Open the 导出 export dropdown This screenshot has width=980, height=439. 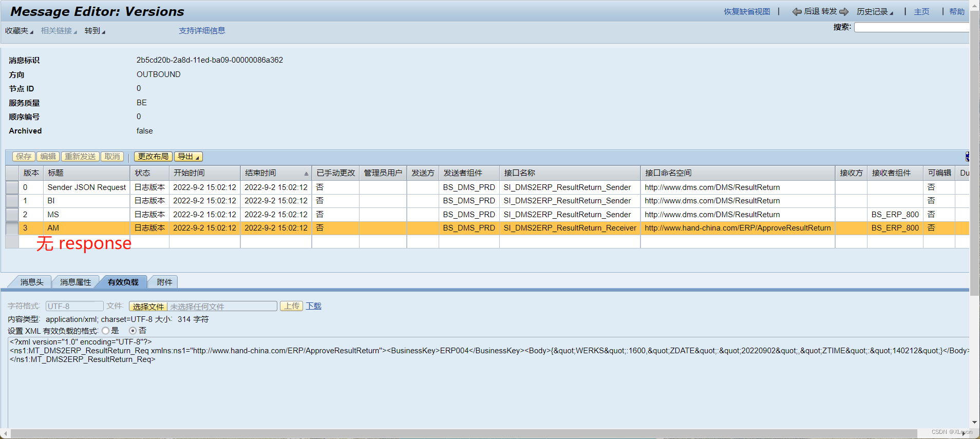point(189,157)
